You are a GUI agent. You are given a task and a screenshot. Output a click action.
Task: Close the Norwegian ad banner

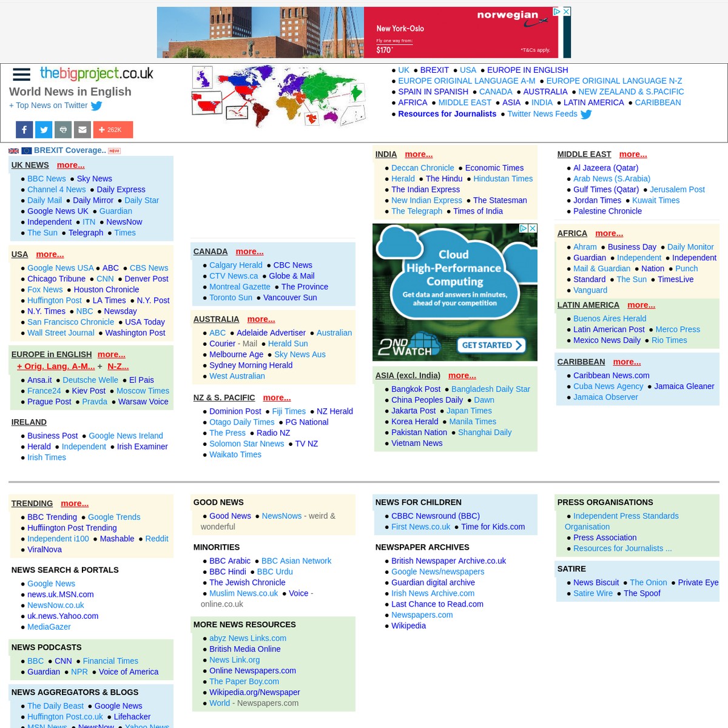point(566,12)
